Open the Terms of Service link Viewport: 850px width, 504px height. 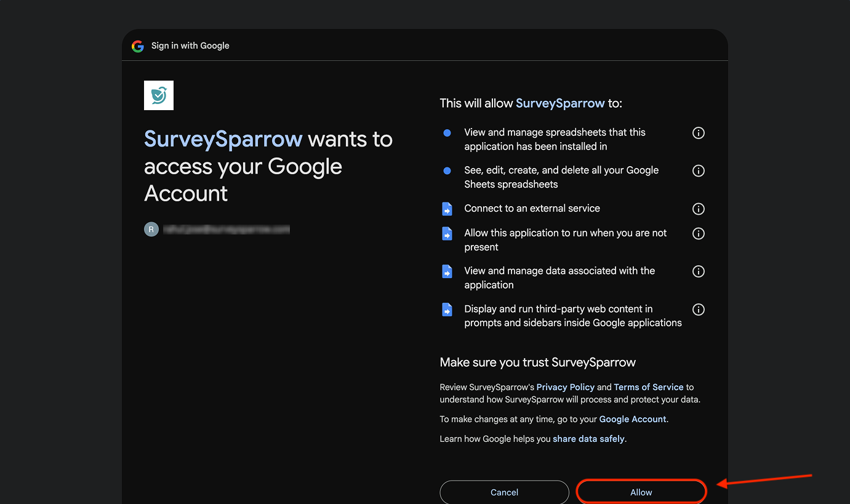[648, 387]
